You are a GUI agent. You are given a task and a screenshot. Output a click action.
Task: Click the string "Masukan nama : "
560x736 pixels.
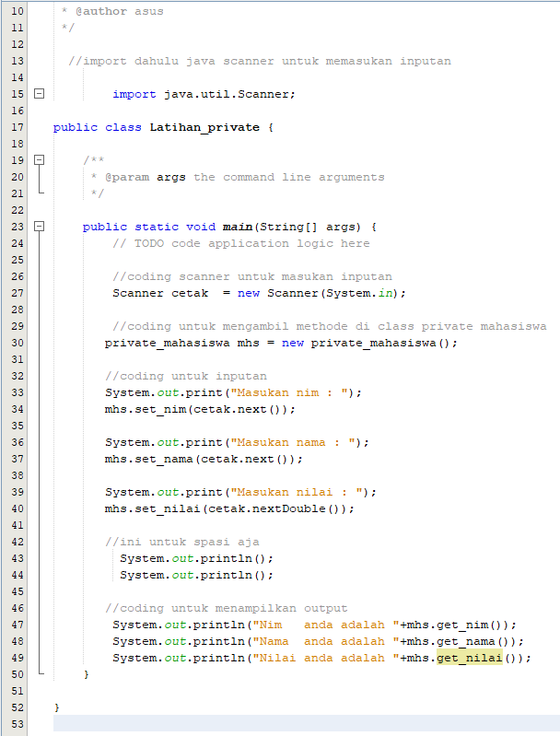click(293, 442)
